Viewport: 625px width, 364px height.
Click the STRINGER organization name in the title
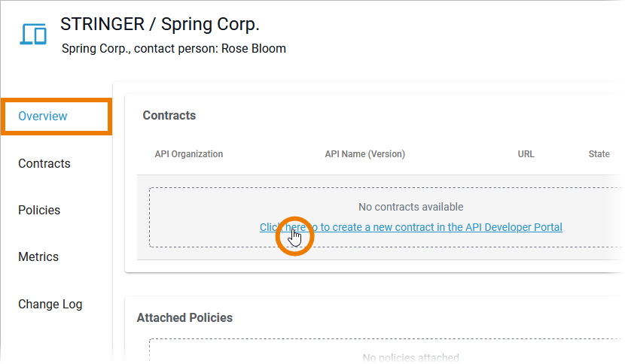click(100, 24)
